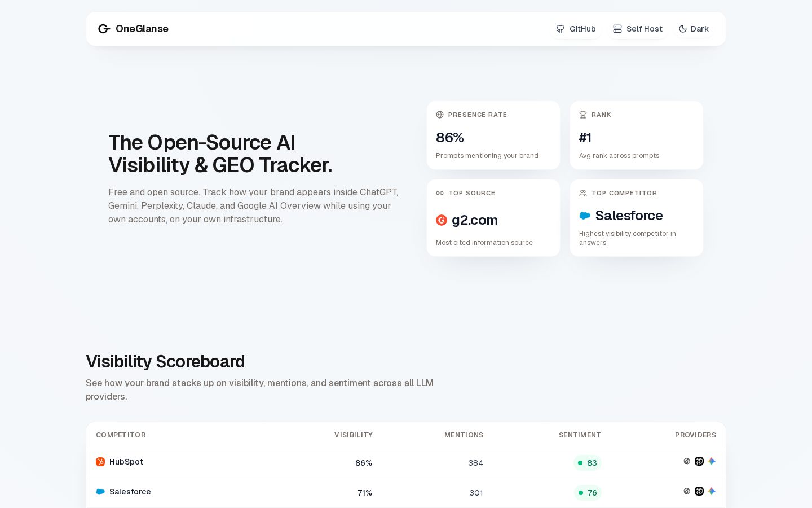
Task: Click Salesforce's 301 mentions value
Action: coord(476,493)
